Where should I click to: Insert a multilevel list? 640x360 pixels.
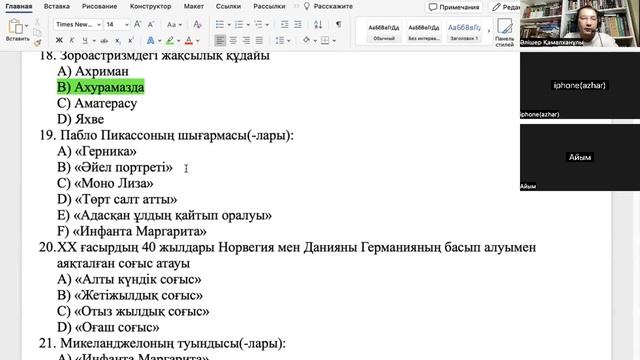[258, 24]
